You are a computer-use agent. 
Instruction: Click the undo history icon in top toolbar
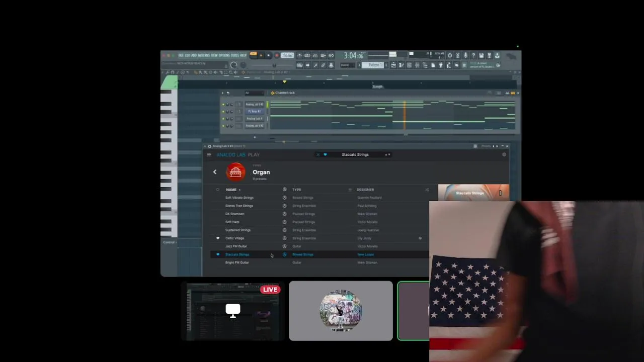450,55
